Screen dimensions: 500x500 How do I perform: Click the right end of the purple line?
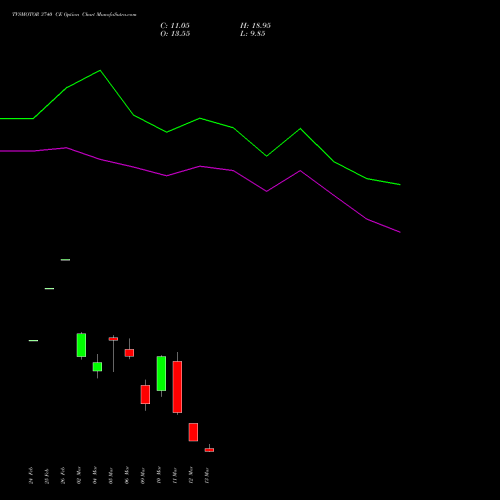(x=399, y=232)
